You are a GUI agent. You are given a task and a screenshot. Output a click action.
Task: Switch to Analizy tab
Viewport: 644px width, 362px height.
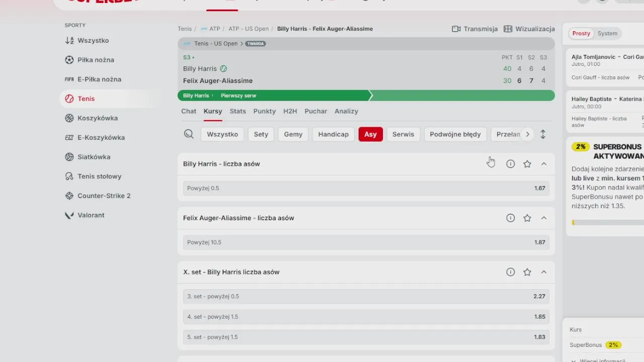point(347,111)
